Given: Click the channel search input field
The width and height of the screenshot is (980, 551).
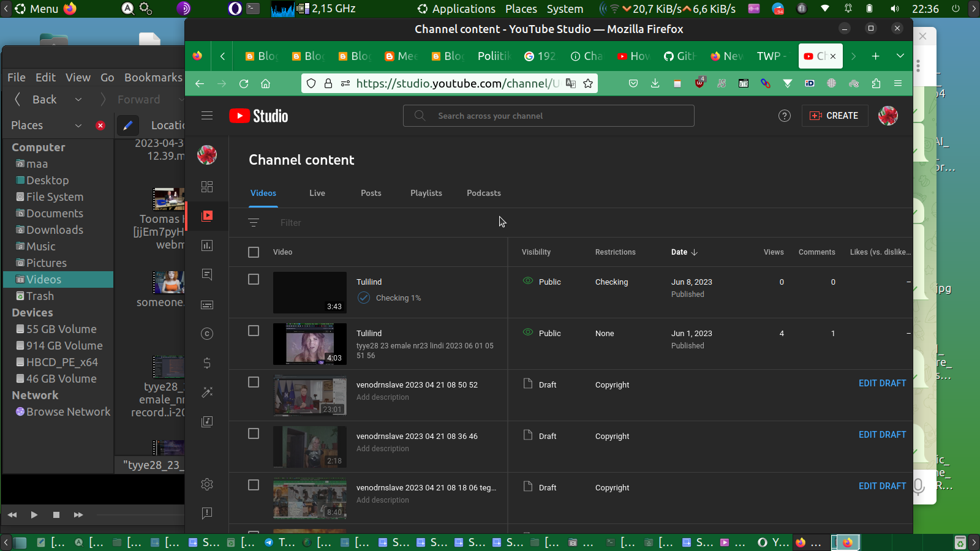Looking at the screenshot, I should click(x=548, y=116).
